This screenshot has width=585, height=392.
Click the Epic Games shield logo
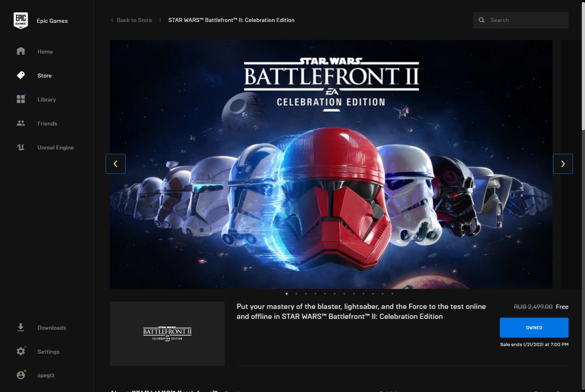[x=21, y=21]
